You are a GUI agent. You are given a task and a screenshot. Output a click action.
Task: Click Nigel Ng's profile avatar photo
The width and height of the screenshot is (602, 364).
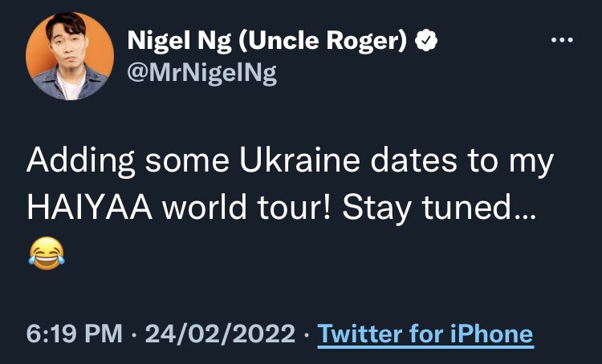click(67, 58)
